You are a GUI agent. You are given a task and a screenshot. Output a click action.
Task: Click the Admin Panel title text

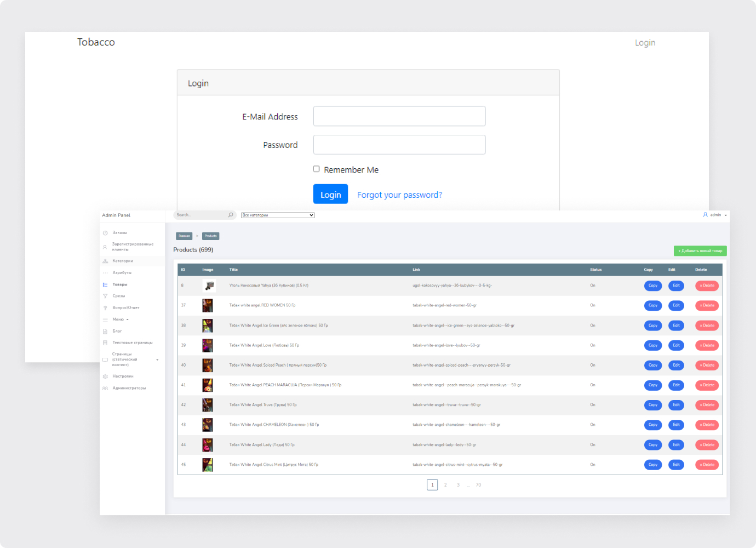(116, 215)
